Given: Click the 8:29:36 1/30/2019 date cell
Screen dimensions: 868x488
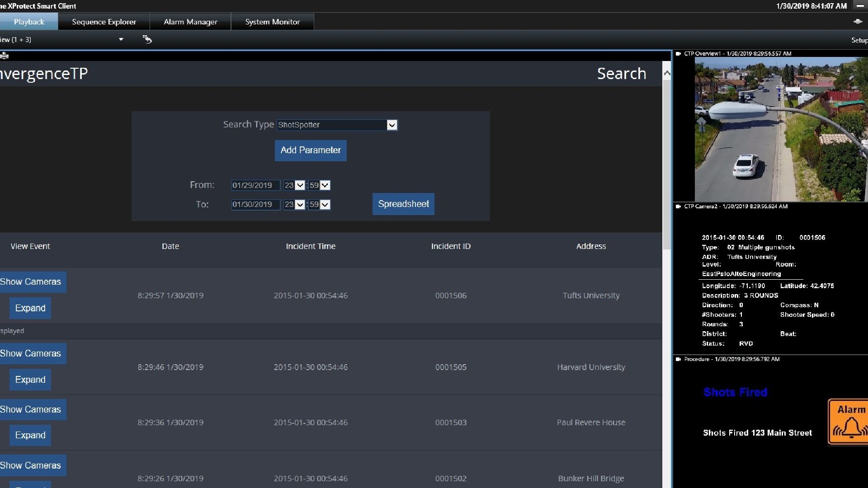Looking at the screenshot, I should 170,422.
